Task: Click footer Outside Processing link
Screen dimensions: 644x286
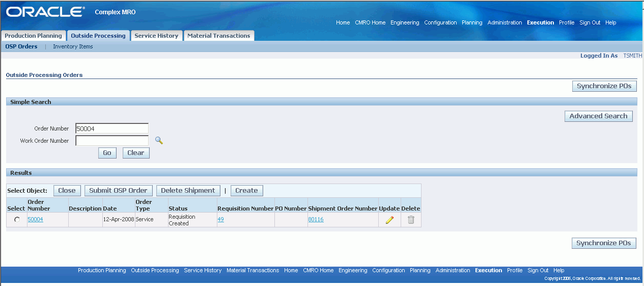Action: click(x=155, y=271)
